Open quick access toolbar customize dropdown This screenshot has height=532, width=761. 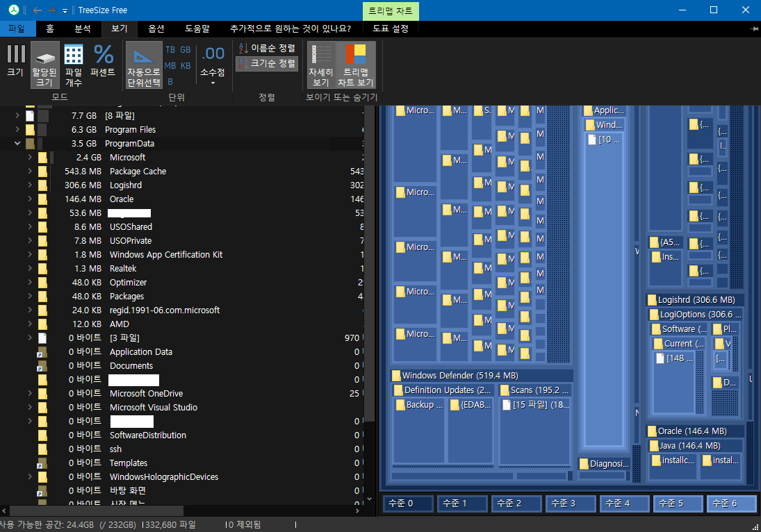(x=65, y=10)
